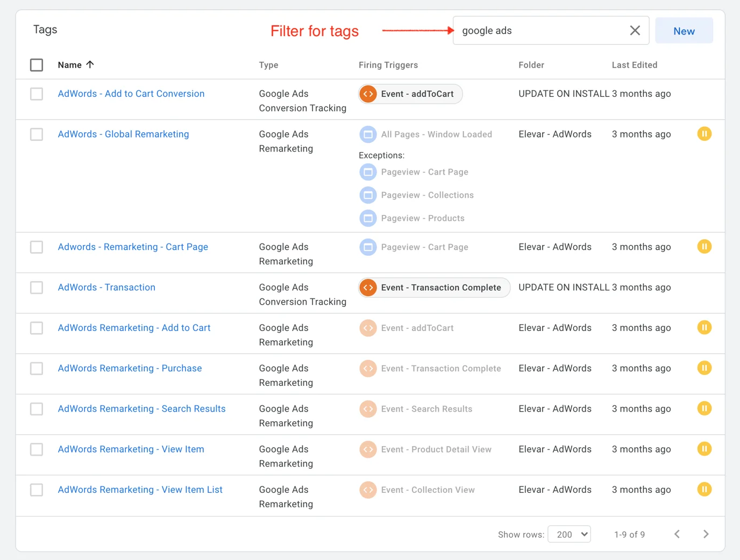Click the Firing Triggers column header
Screen dimensions: 740x560
(388, 65)
